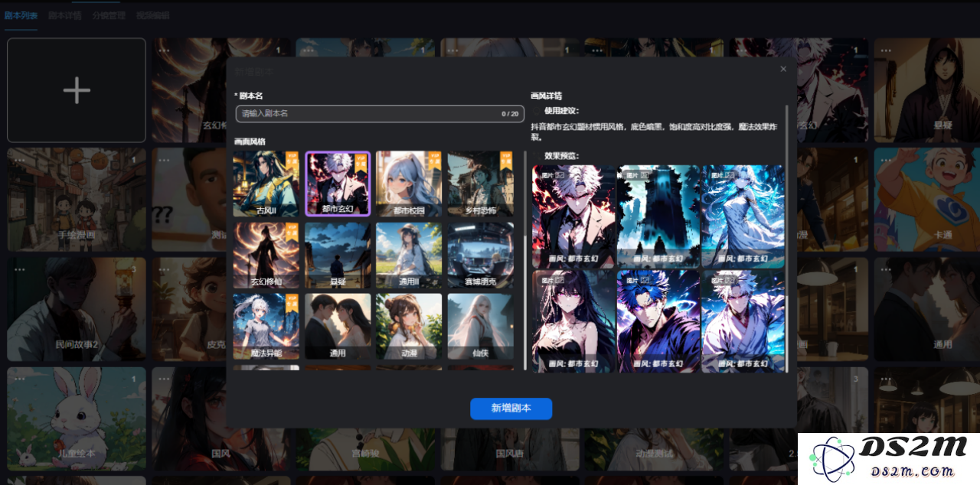The height and width of the screenshot is (485, 980).
Task: Pick the 赛博朋克 style thumbnail
Action: (480, 256)
